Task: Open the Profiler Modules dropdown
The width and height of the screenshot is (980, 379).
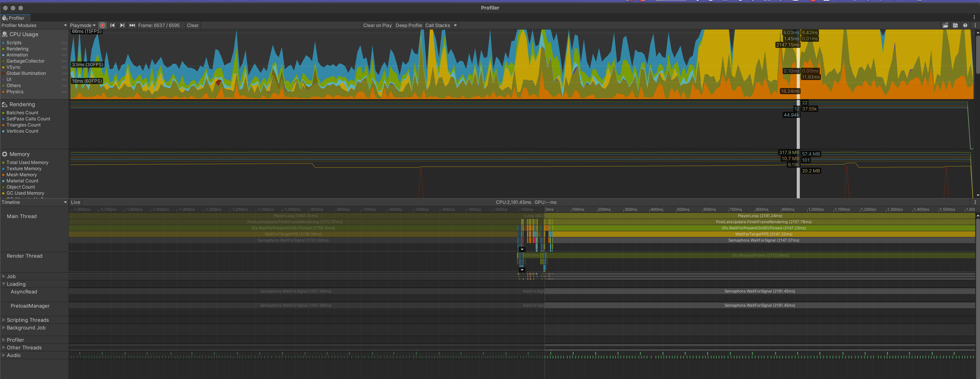Action: 34,25
